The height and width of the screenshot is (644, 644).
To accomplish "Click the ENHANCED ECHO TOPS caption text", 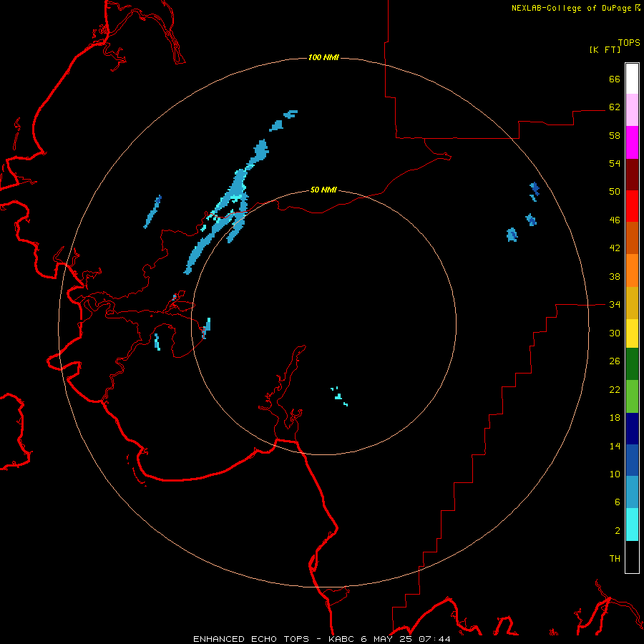I will pyautogui.click(x=251, y=639).
